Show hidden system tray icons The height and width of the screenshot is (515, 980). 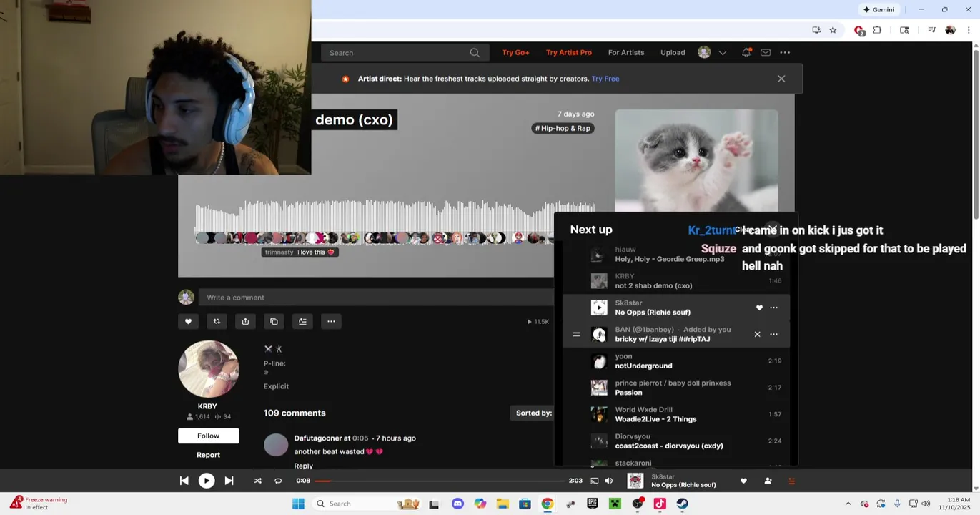[x=848, y=504]
